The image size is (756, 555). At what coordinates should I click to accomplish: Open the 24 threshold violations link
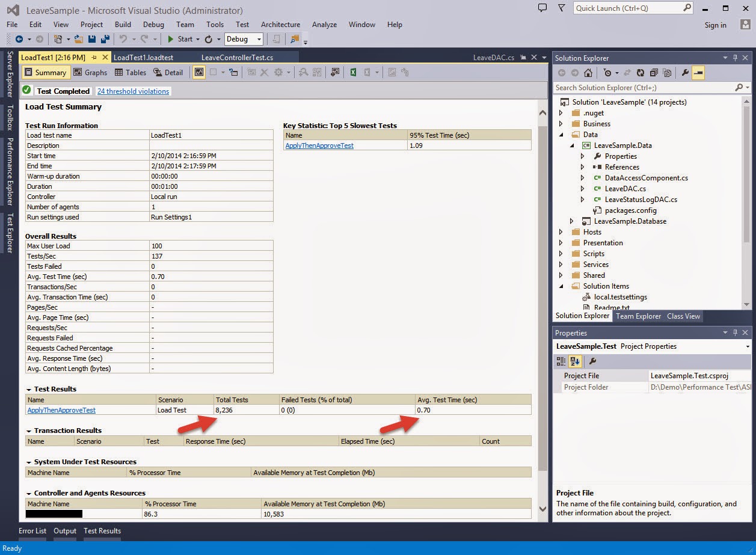pyautogui.click(x=134, y=91)
